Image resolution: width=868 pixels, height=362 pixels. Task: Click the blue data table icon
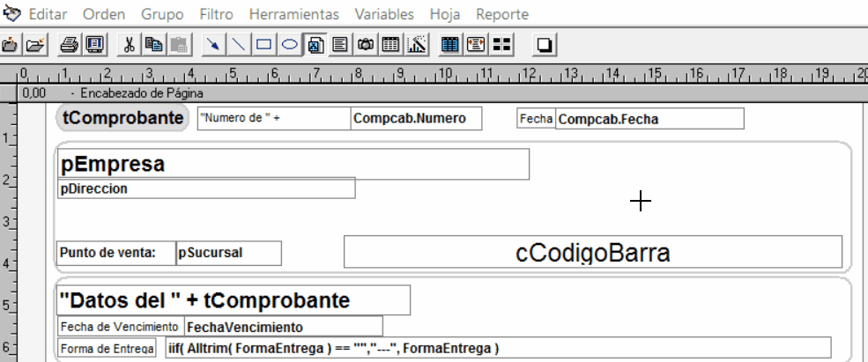coord(450,44)
